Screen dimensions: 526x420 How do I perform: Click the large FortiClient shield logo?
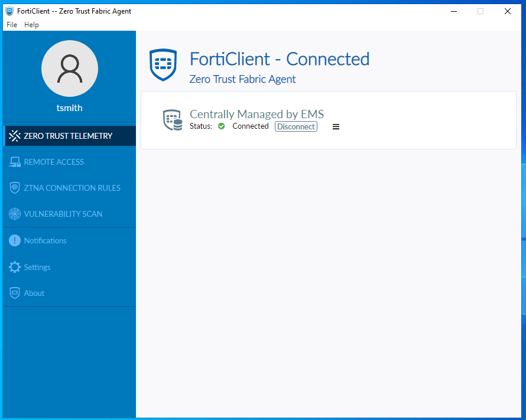(163, 65)
